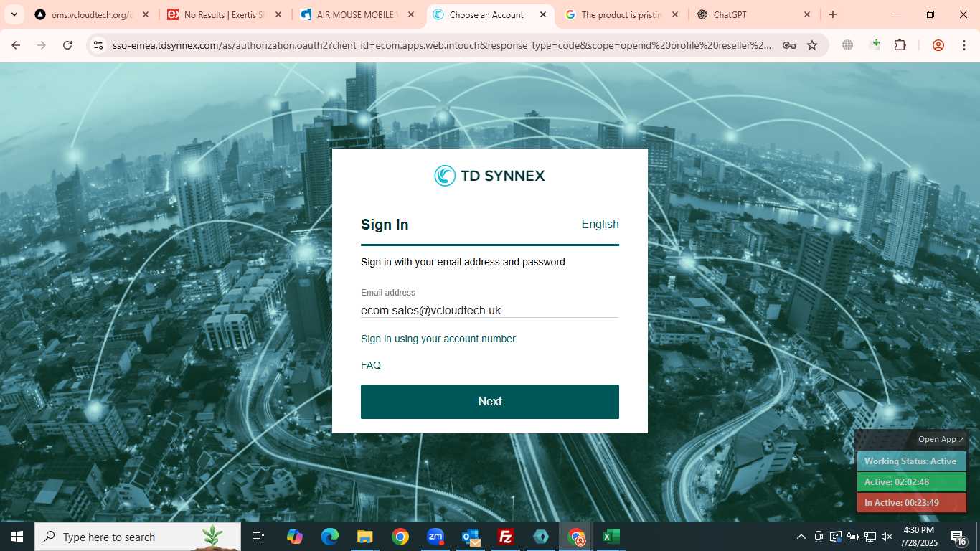Open a new browser tab
Image resolution: width=980 pixels, height=551 pixels.
point(833,14)
